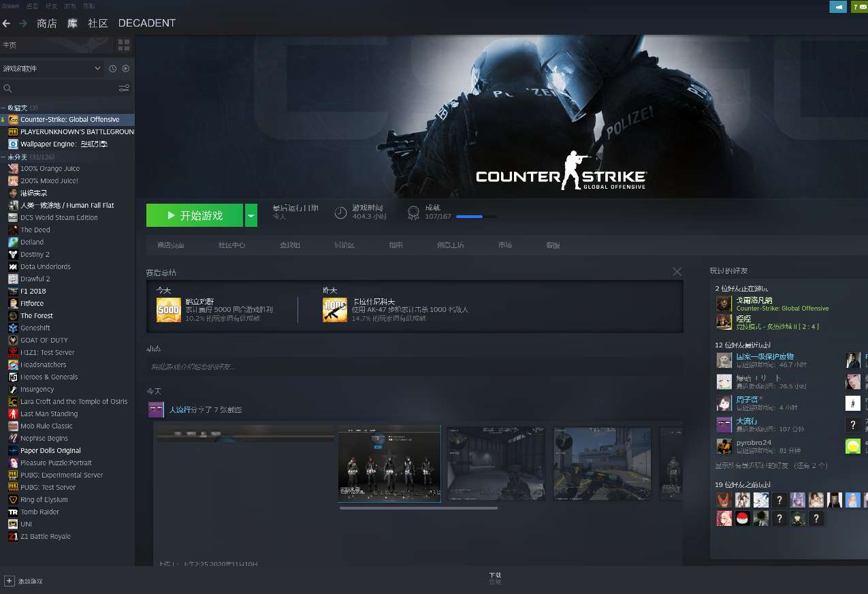The height and width of the screenshot is (594, 868).
Task: Open the 游戏和软件 category dropdown
Action: click(x=52, y=69)
